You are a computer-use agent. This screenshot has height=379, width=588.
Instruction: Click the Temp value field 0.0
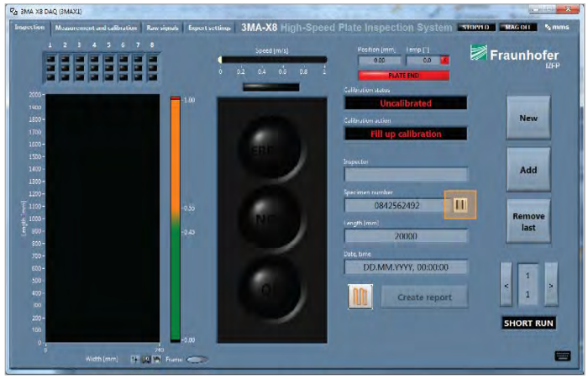pyautogui.click(x=423, y=61)
